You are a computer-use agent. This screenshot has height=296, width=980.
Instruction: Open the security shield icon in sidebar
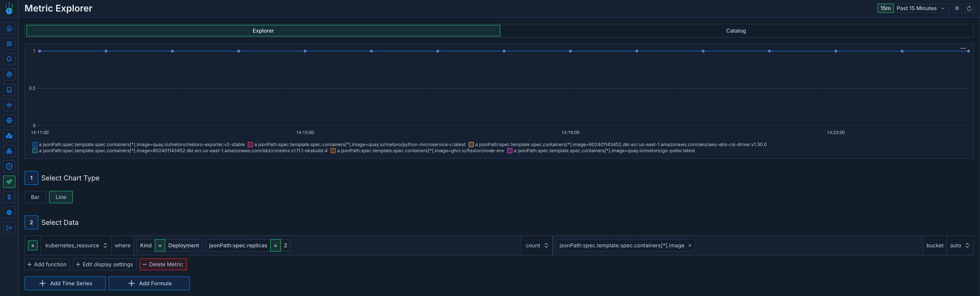pyautogui.click(x=9, y=166)
